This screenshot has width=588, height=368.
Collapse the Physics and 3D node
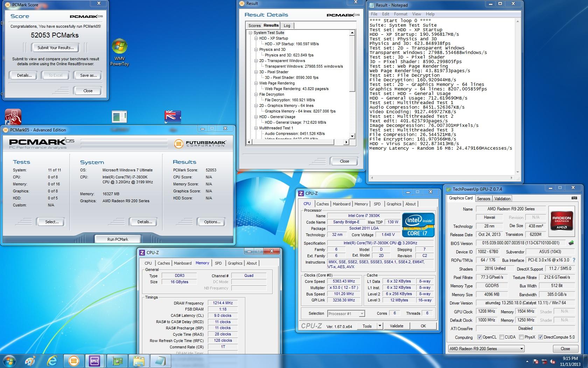[x=256, y=49]
